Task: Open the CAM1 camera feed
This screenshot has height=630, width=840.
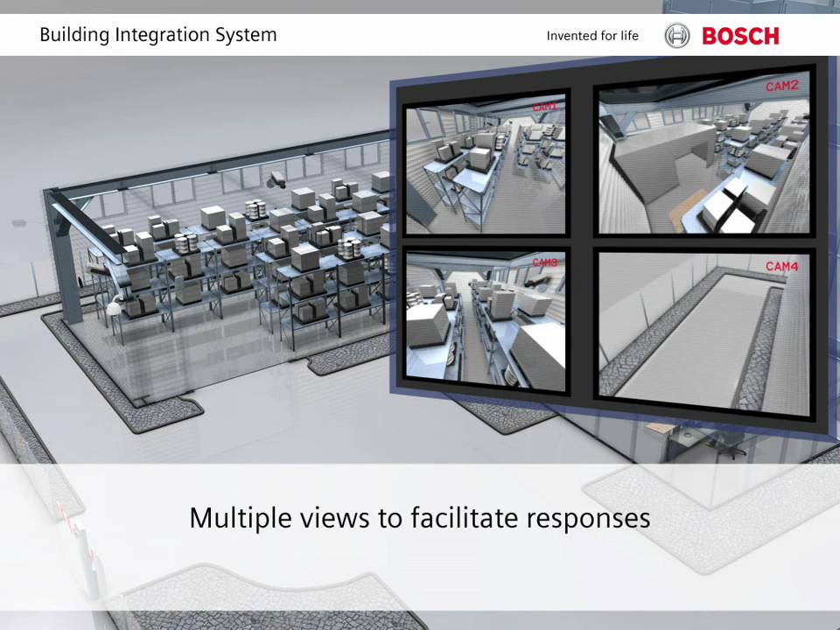Action: coord(486,164)
